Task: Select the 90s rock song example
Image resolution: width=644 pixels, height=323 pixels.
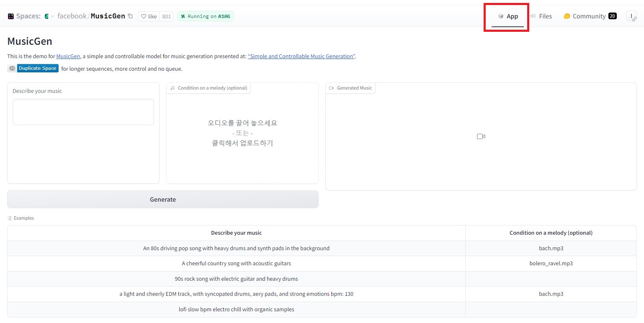Action: click(x=236, y=279)
